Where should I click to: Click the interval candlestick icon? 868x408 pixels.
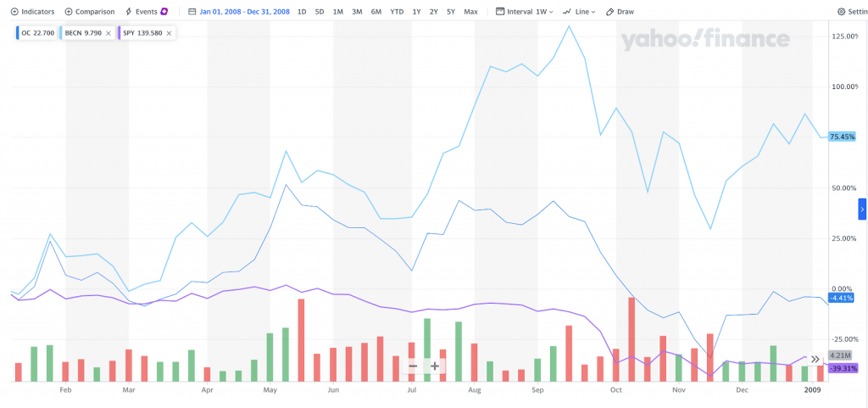[x=500, y=12]
